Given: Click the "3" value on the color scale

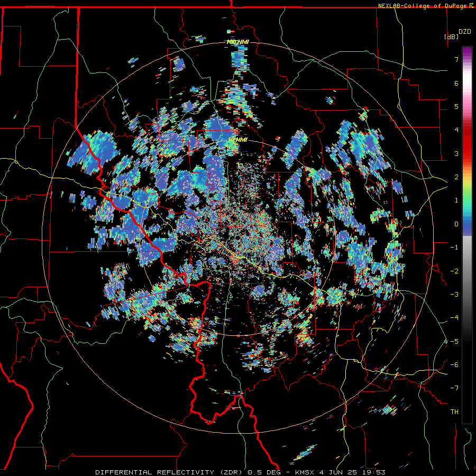Looking at the screenshot, I should point(456,153).
